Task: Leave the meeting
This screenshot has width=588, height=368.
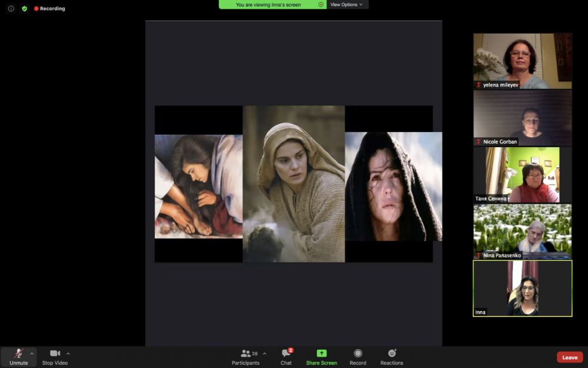Action: pyautogui.click(x=570, y=357)
